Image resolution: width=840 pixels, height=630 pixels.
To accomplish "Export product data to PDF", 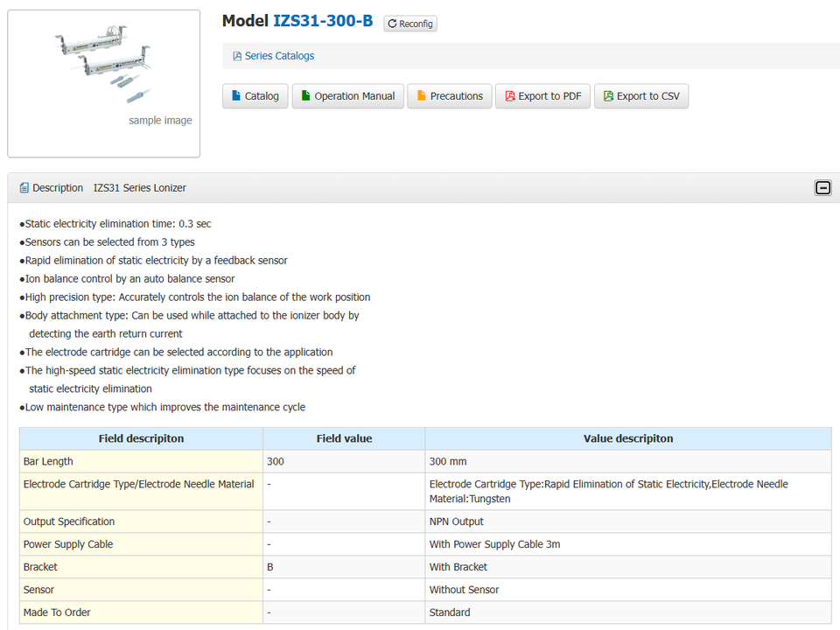I will [542, 96].
